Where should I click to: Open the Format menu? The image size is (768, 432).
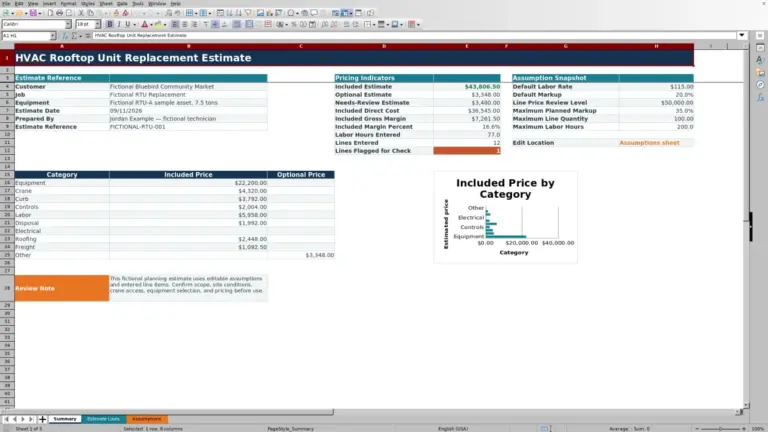click(x=68, y=3)
